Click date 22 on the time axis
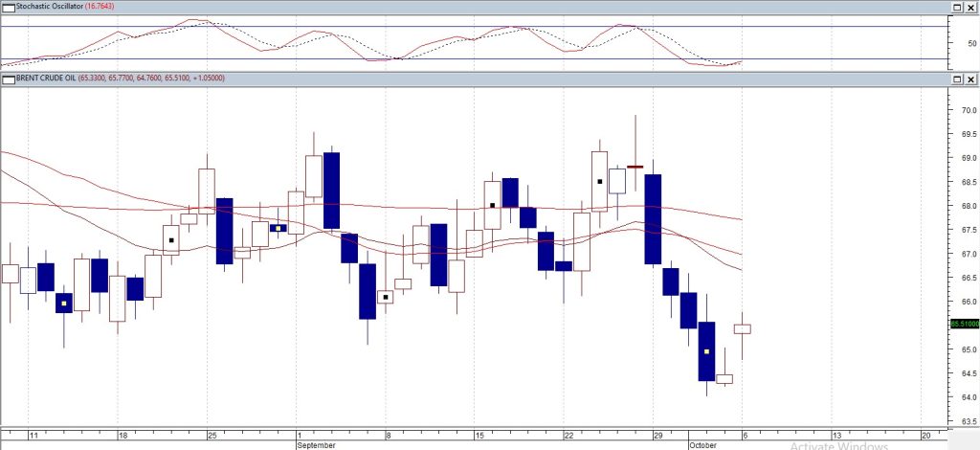Viewport: 980px width, 450px height. (568, 435)
